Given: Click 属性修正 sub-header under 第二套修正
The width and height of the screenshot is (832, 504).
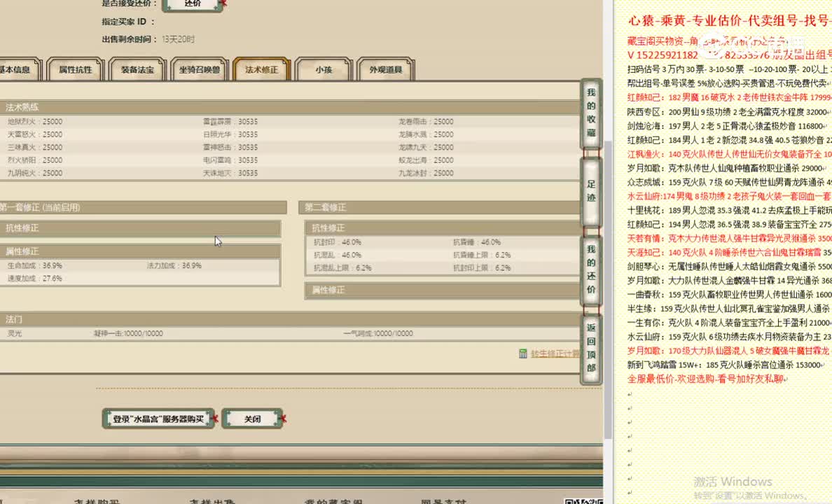Looking at the screenshot, I should pos(443,290).
